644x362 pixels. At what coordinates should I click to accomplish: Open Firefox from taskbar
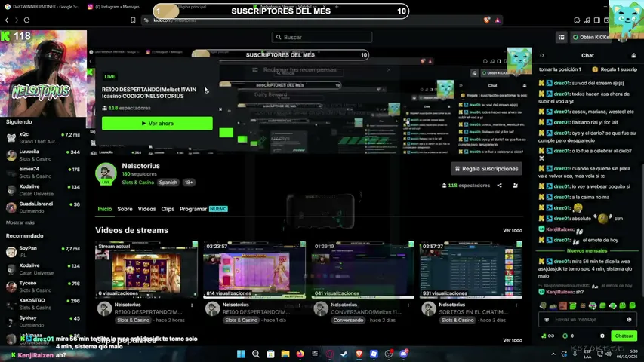tap(300, 354)
